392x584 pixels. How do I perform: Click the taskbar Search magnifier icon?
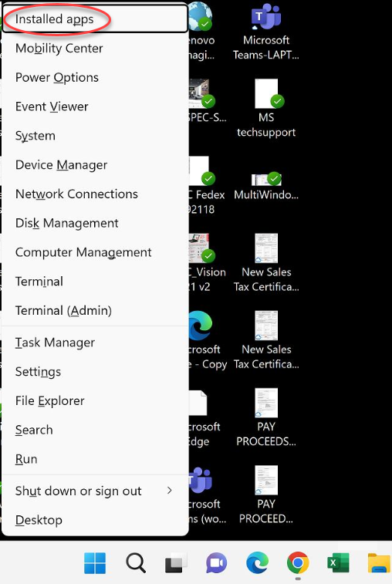pos(136,562)
